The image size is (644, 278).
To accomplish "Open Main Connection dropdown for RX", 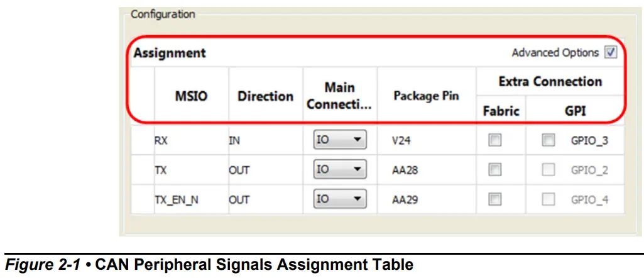I will click(340, 141).
